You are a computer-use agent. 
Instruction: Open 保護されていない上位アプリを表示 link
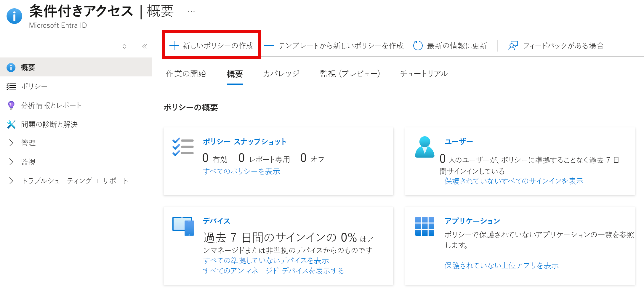pyautogui.click(x=502, y=265)
